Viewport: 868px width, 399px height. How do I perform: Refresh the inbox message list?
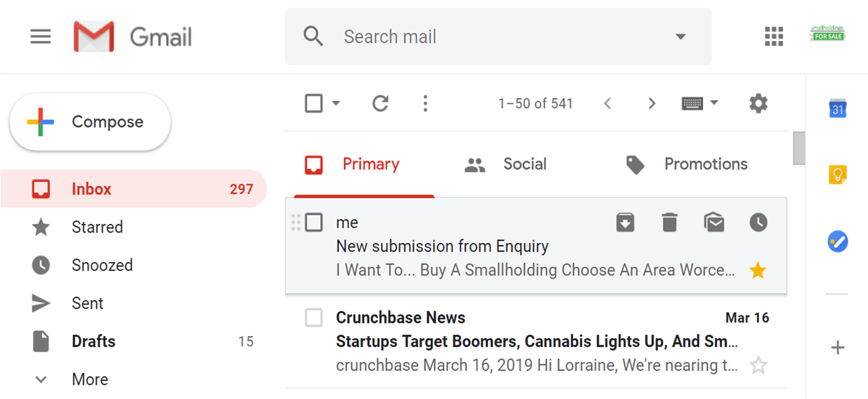tap(380, 103)
